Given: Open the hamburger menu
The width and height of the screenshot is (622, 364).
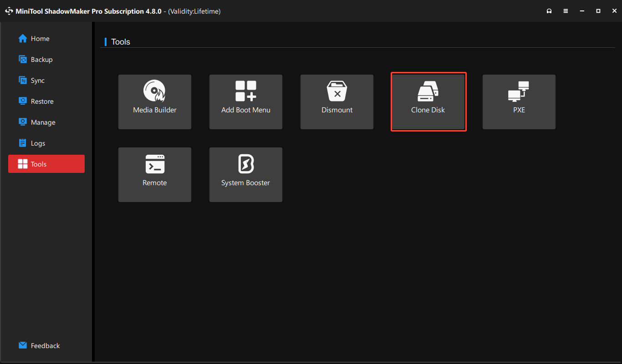Looking at the screenshot, I should pyautogui.click(x=566, y=10).
